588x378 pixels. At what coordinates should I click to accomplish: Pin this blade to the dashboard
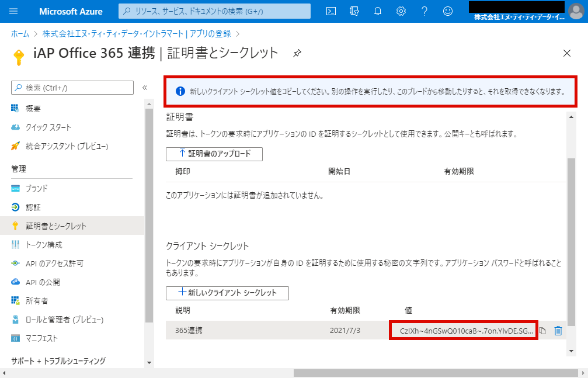click(297, 53)
